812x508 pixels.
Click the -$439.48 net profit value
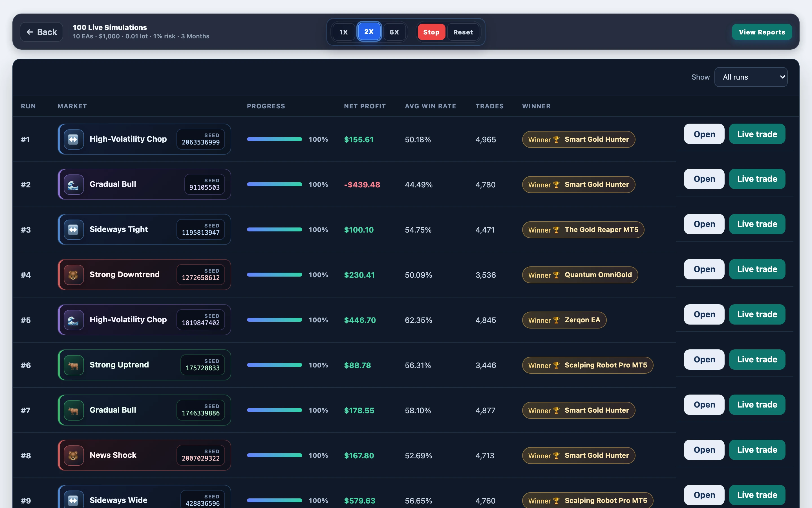362,185
